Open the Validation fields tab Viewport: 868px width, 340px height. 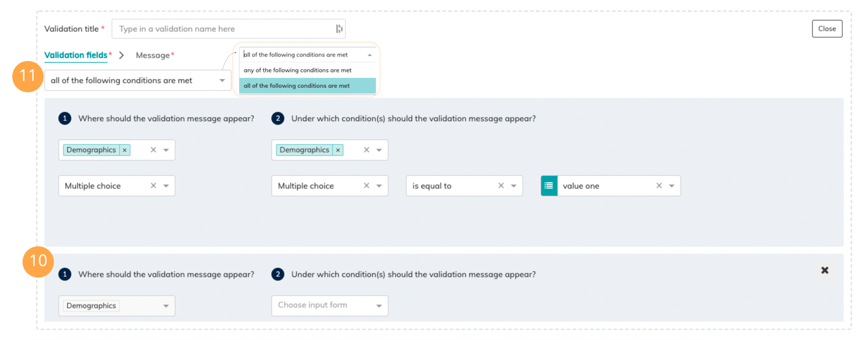76,55
